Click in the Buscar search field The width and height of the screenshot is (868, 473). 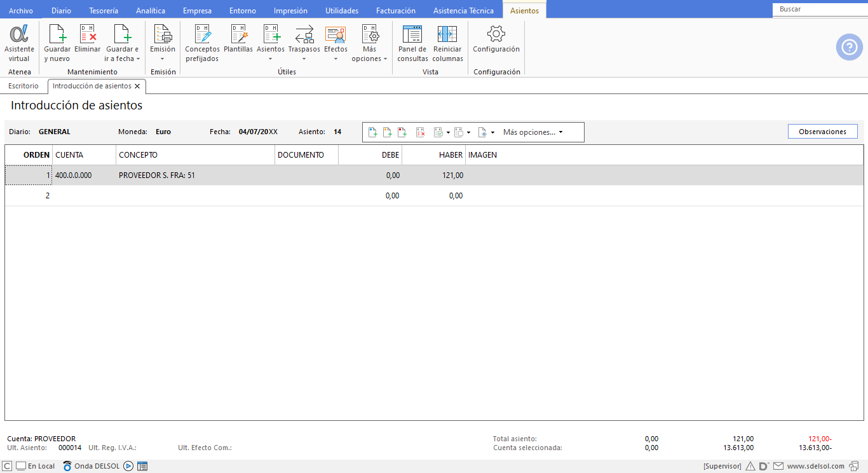(820, 10)
